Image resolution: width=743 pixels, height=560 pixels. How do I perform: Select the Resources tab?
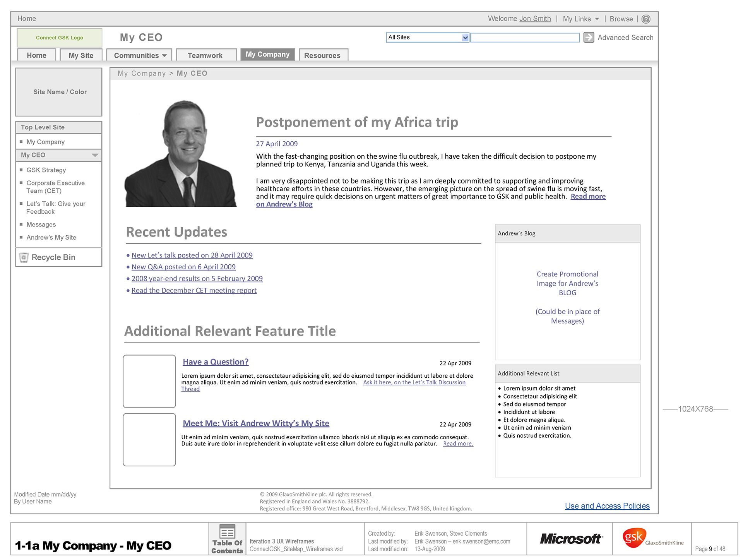tap(322, 55)
